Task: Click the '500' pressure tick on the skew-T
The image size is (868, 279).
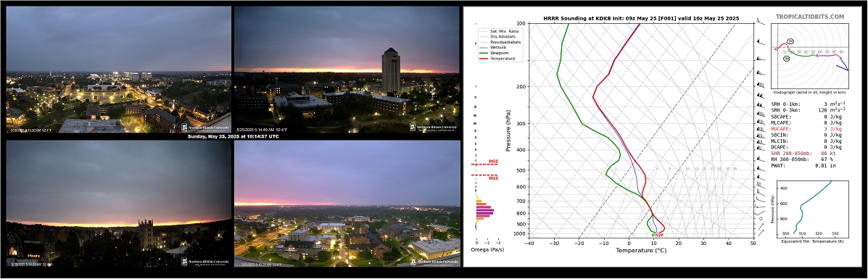Action: coord(521,170)
